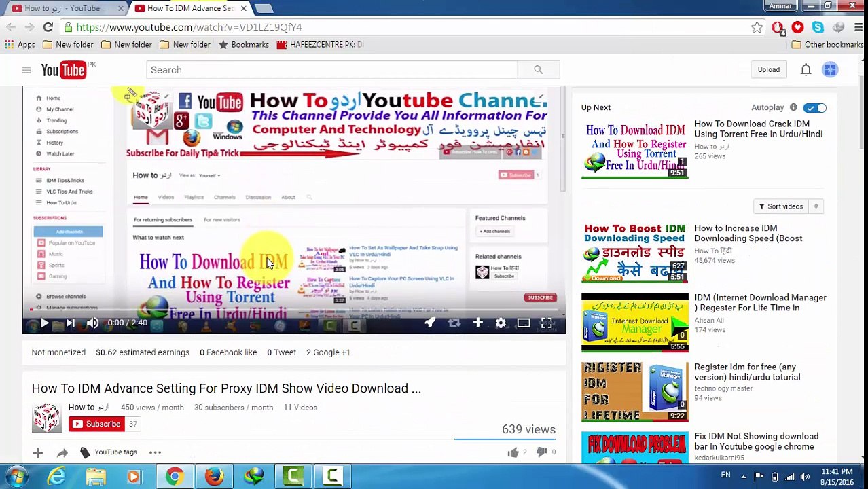Click the How To Boost IDM thumbnail
This screenshot has width=868, height=489.
click(x=634, y=253)
